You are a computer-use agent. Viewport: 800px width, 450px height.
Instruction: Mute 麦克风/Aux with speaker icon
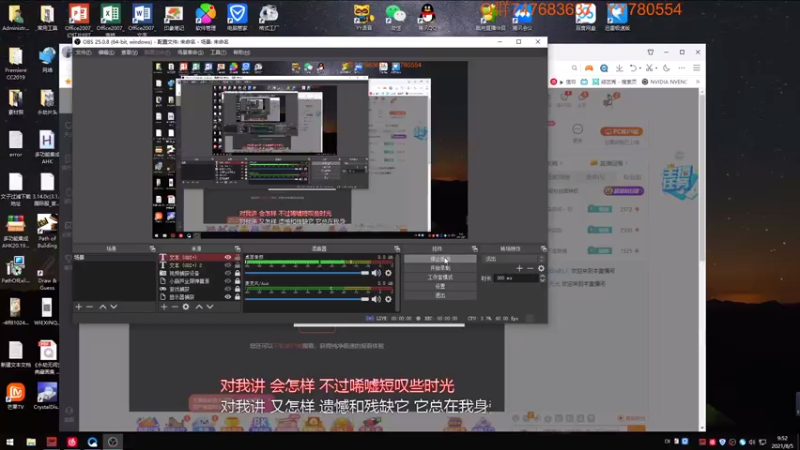(x=376, y=299)
